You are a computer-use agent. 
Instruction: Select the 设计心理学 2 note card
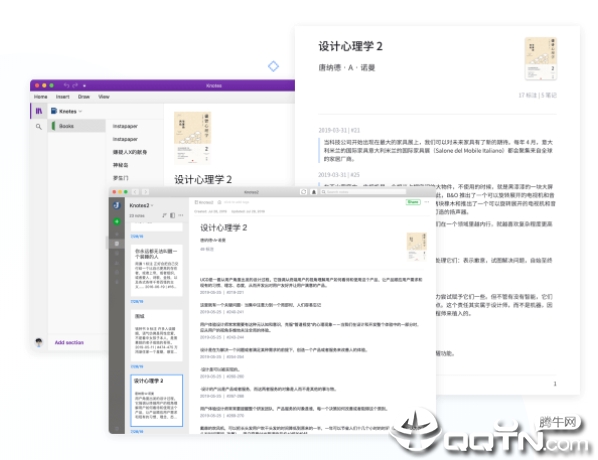click(x=157, y=400)
